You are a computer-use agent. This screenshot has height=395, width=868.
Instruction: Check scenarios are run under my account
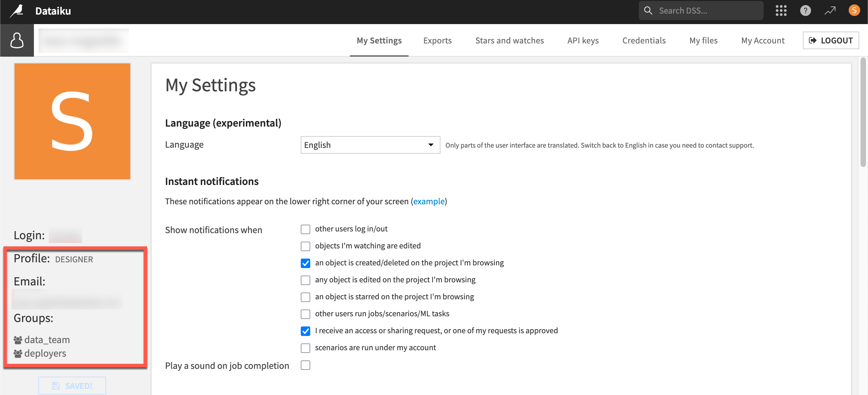(x=305, y=348)
